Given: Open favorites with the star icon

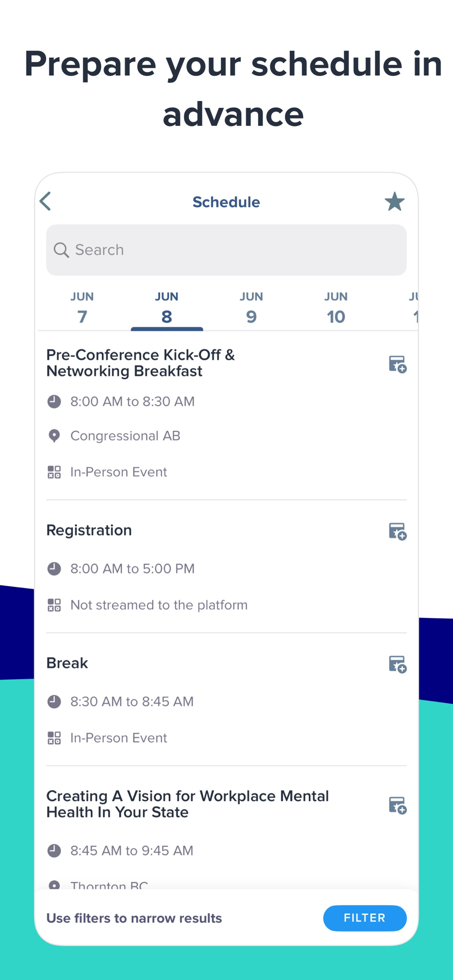Looking at the screenshot, I should pos(394,201).
